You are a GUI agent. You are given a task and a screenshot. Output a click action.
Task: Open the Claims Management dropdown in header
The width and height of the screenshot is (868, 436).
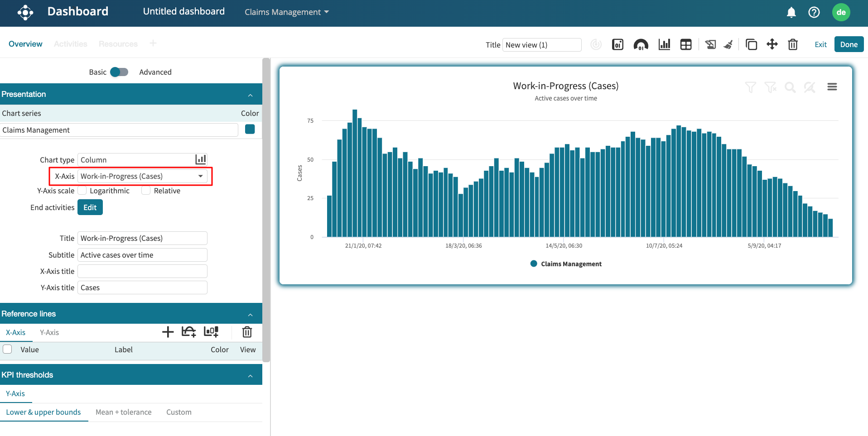click(x=286, y=12)
